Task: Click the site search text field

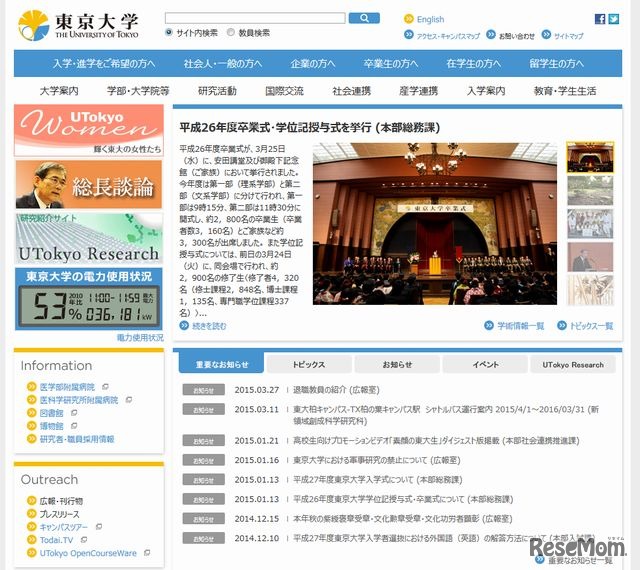Action: pos(255,18)
